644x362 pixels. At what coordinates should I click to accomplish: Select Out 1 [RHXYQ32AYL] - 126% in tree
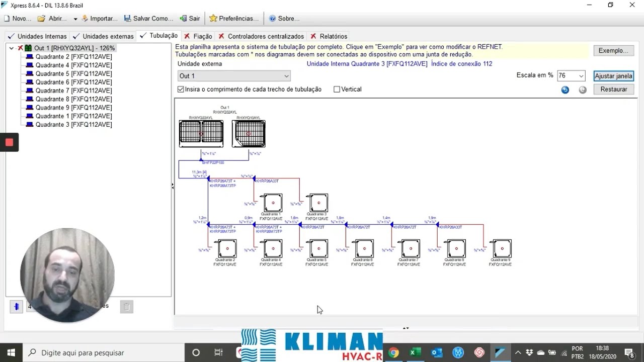click(x=74, y=48)
